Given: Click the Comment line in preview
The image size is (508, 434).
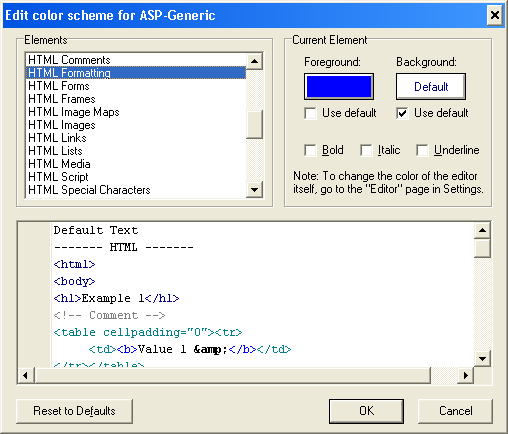Looking at the screenshot, I should (x=109, y=315).
